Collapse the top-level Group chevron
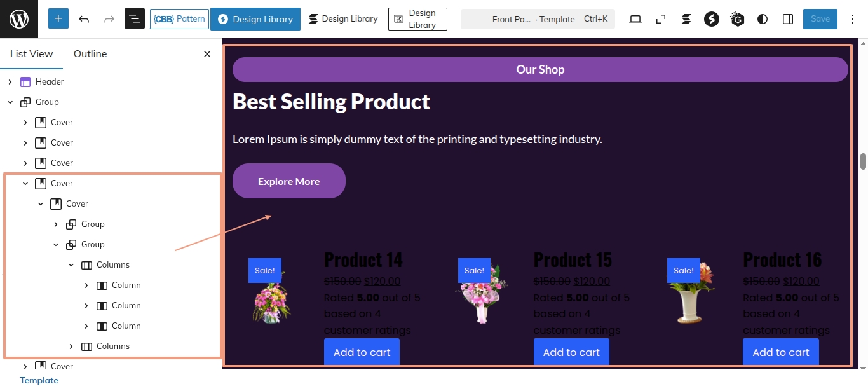The width and height of the screenshot is (868, 391). 10,102
